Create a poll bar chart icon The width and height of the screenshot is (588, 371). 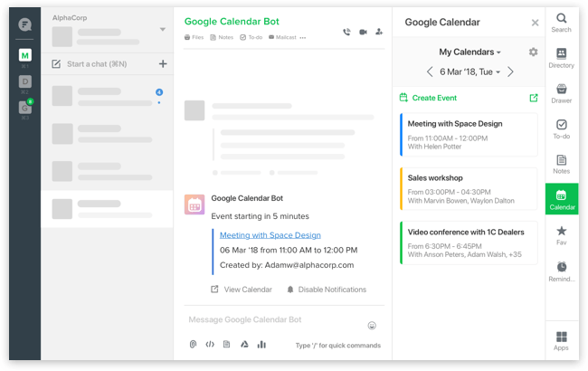point(261,345)
